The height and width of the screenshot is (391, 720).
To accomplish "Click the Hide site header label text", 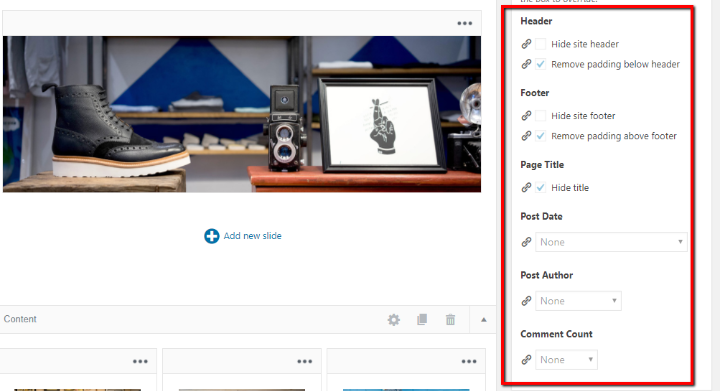I will click(x=585, y=44).
